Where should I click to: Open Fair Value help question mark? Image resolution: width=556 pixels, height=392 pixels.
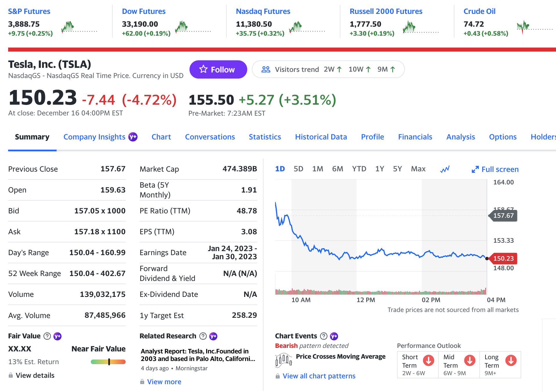click(x=47, y=336)
